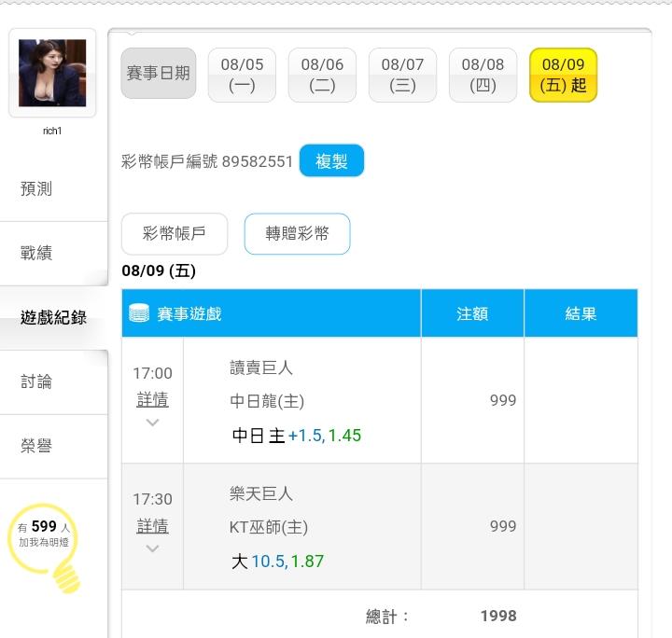672x638 pixels.
Task: Switch to the 08/07 (三) date
Action: click(x=402, y=75)
